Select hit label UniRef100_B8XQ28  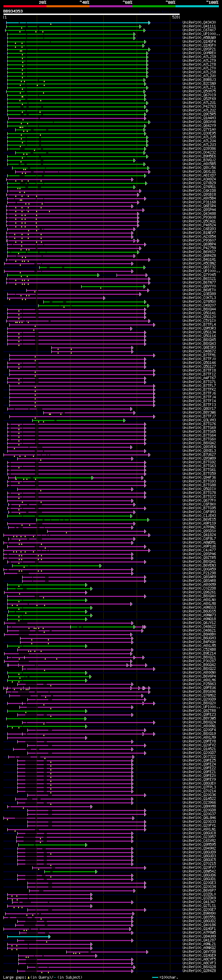pyautogui.click(x=199, y=967)
